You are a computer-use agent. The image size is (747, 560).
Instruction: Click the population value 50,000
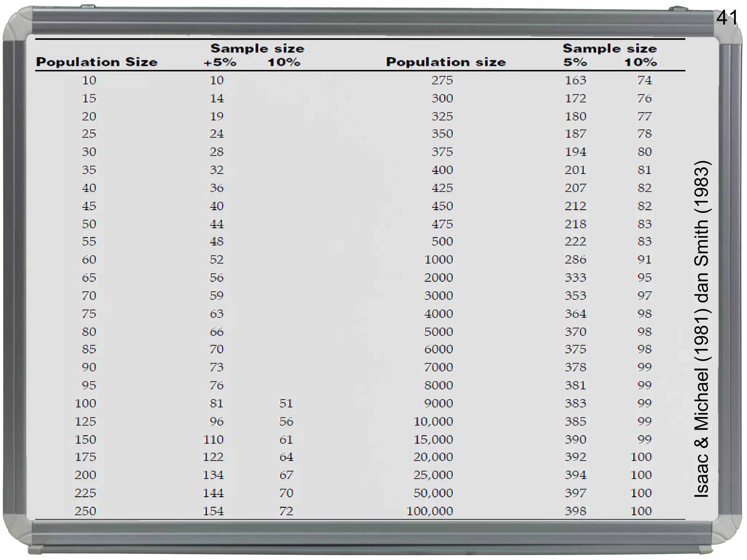tap(433, 493)
